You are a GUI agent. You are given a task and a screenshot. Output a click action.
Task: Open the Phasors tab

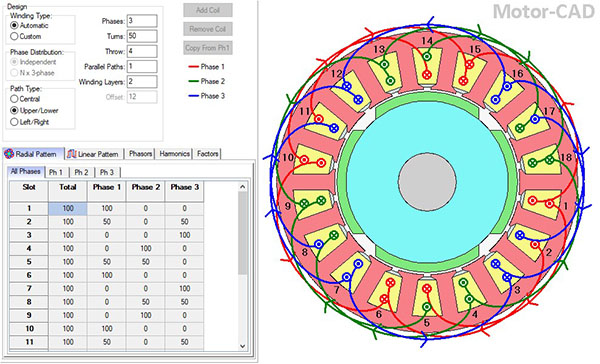pyautogui.click(x=140, y=154)
